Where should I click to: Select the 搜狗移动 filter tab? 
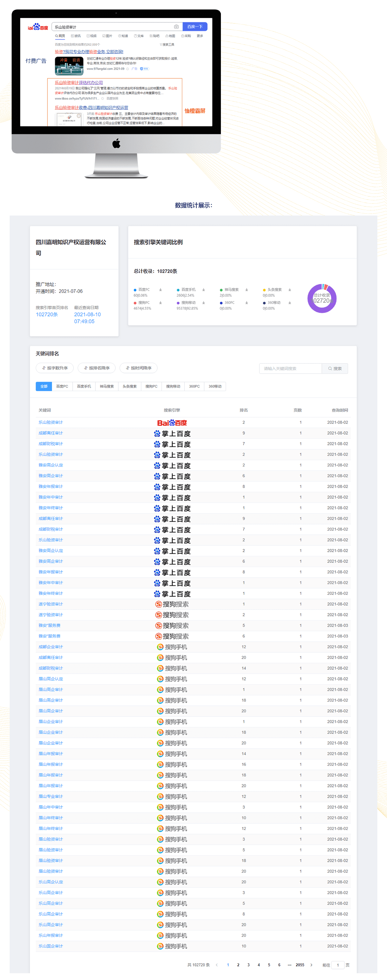tap(173, 386)
